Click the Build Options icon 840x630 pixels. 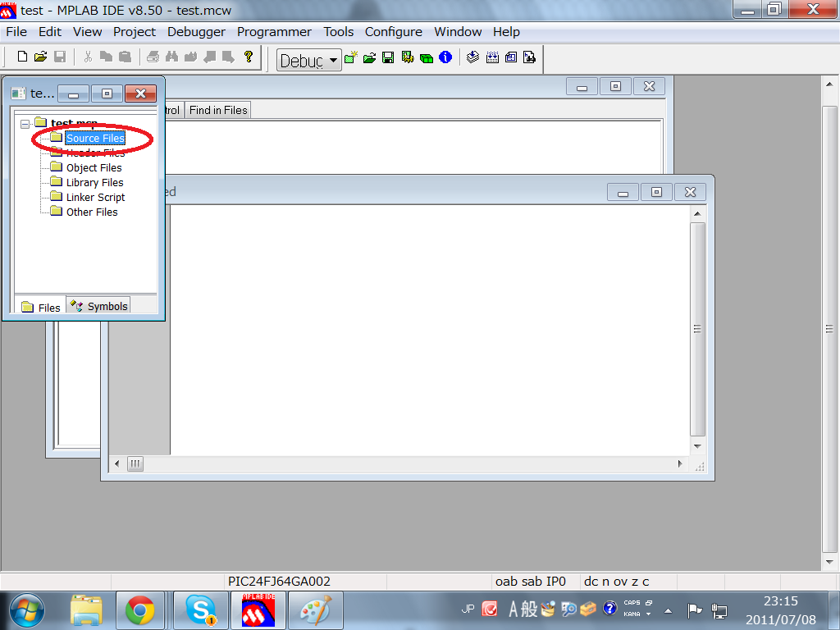tap(408, 57)
